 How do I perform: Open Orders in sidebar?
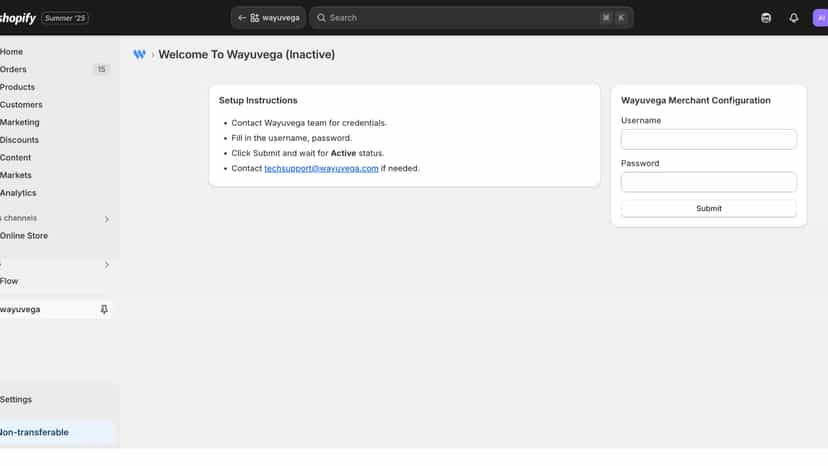point(13,69)
